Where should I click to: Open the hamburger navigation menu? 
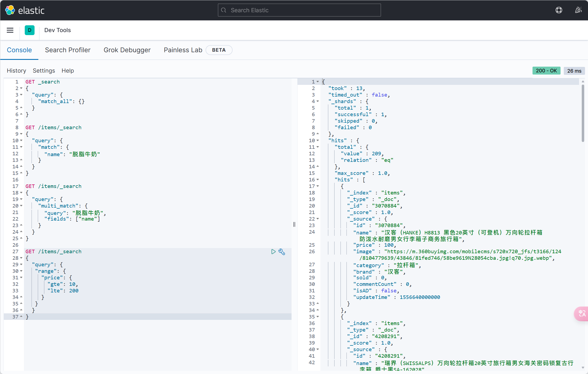[x=10, y=30]
